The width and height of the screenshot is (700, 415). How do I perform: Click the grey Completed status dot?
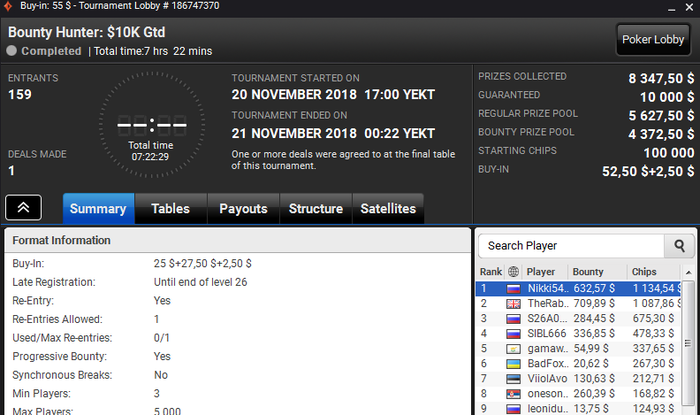(x=13, y=50)
